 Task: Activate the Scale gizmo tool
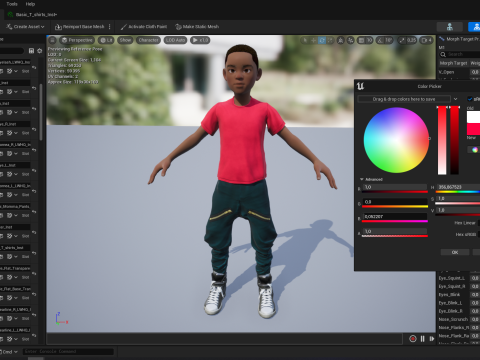point(330,40)
